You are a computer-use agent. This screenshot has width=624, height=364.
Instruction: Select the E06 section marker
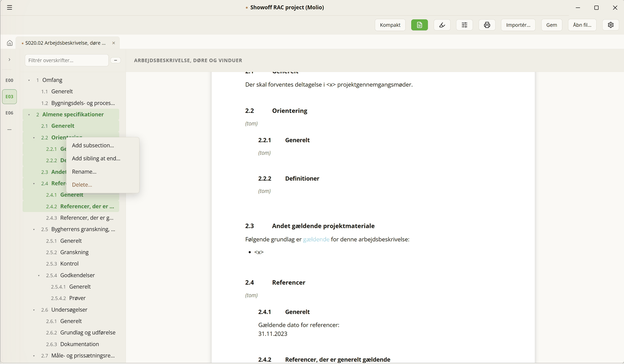[9, 113]
